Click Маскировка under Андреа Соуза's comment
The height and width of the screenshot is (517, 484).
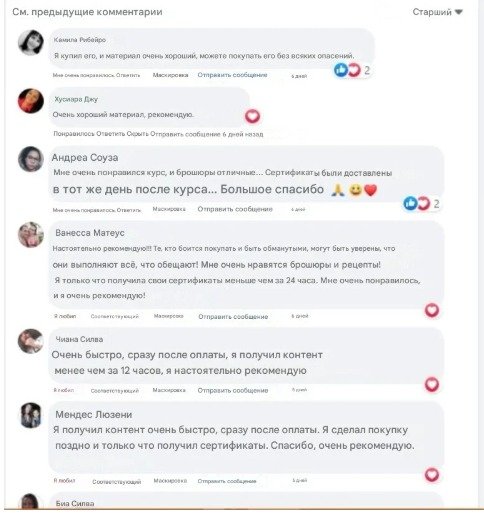pyautogui.click(x=169, y=209)
